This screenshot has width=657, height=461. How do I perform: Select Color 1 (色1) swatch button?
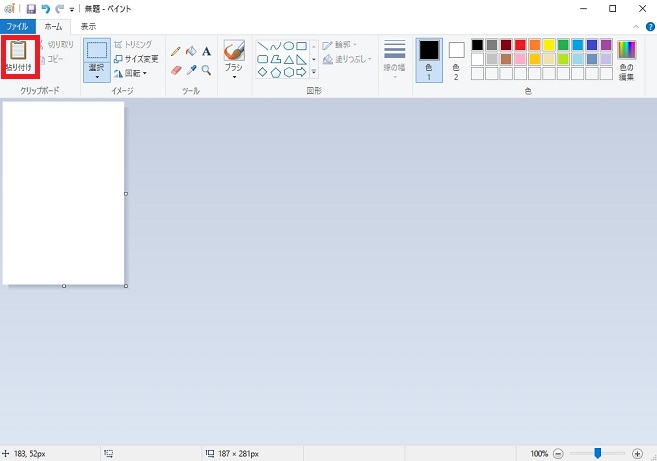pos(429,60)
